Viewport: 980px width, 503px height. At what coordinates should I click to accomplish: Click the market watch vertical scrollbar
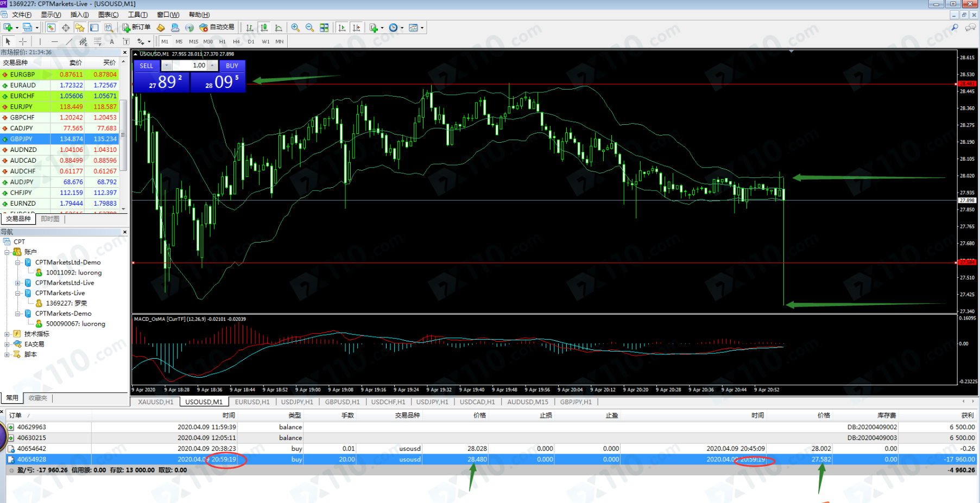(x=123, y=135)
